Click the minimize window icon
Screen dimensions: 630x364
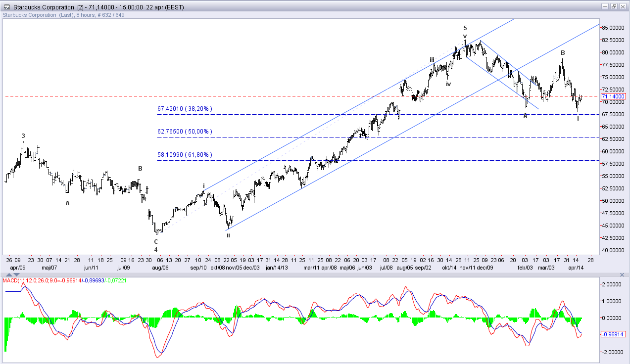[605, 6]
